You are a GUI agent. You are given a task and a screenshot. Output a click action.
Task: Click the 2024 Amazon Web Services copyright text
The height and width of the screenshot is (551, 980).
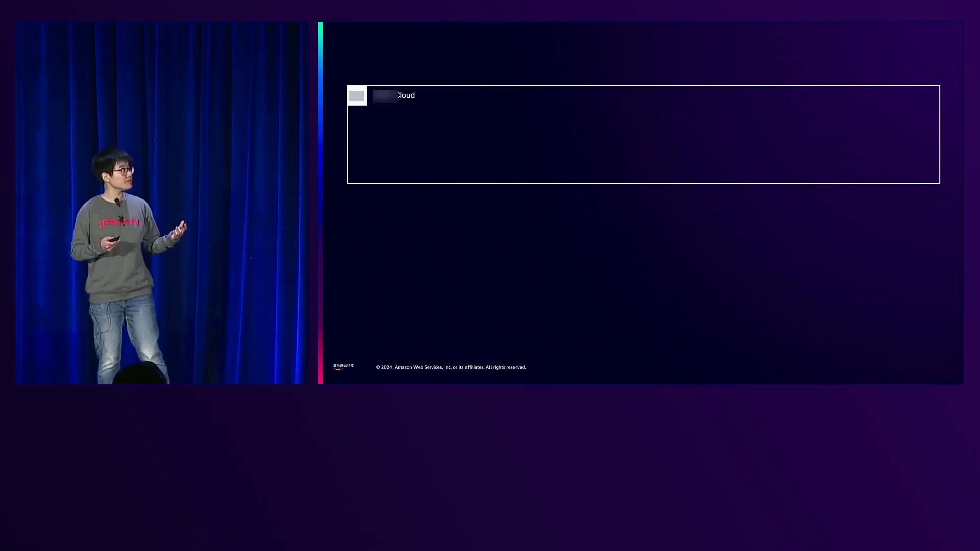click(451, 367)
